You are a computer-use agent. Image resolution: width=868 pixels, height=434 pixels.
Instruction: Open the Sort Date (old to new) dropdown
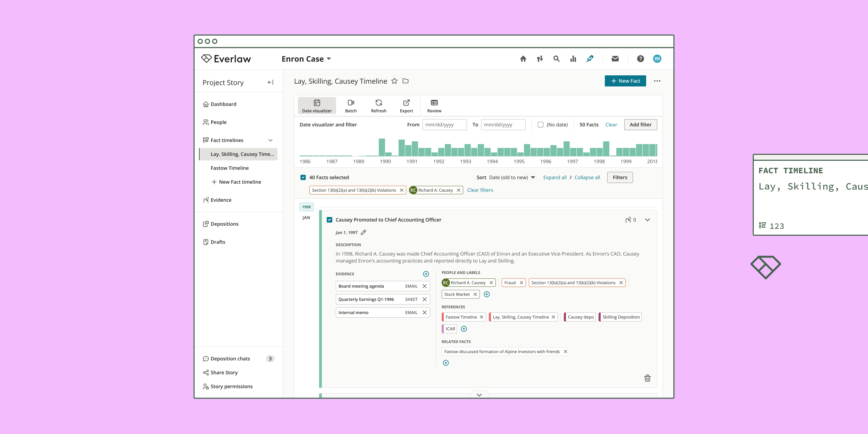click(512, 177)
